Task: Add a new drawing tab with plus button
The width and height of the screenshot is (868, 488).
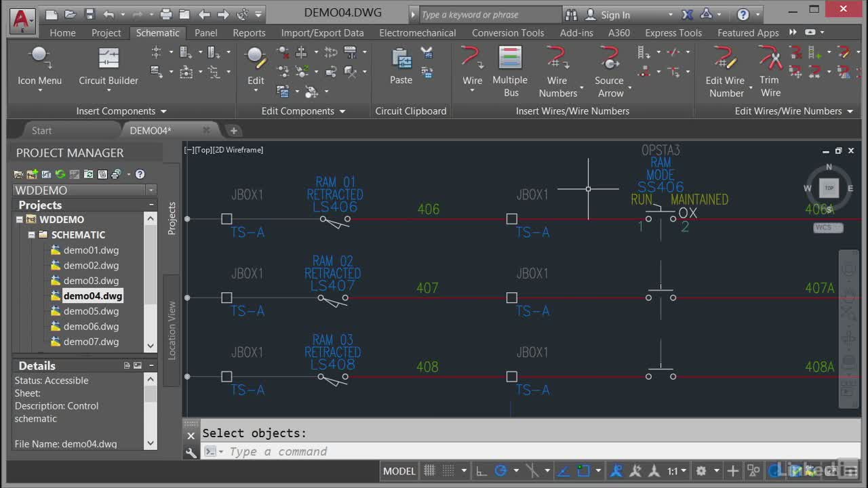Action: pyautogui.click(x=233, y=130)
